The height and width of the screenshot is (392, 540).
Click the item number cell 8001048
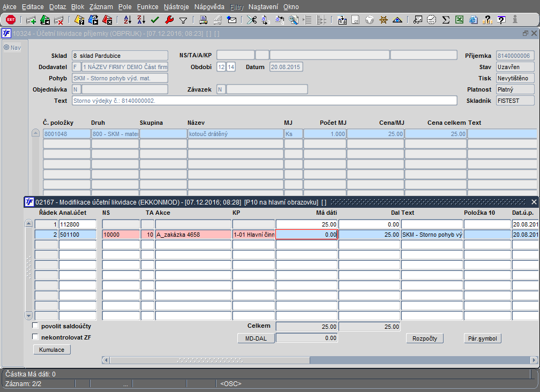tap(67, 134)
